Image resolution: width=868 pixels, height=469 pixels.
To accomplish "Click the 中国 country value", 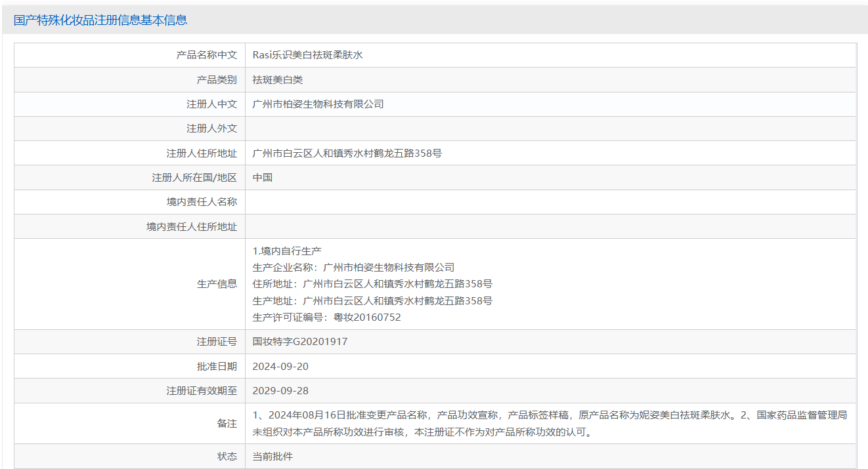I will click(x=263, y=178).
